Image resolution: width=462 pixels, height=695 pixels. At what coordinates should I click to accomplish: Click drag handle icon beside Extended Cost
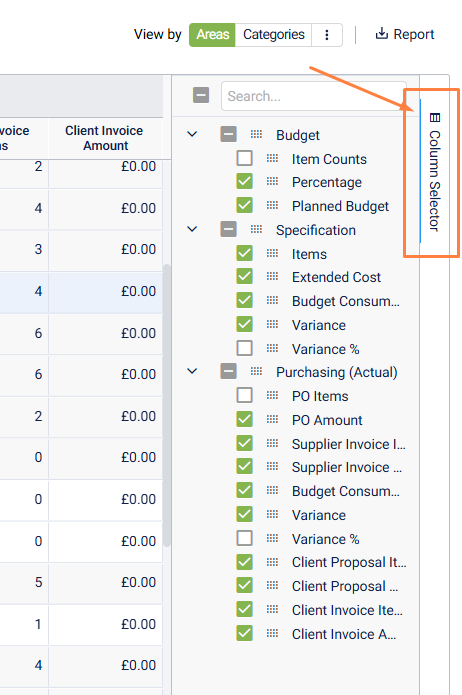click(272, 277)
